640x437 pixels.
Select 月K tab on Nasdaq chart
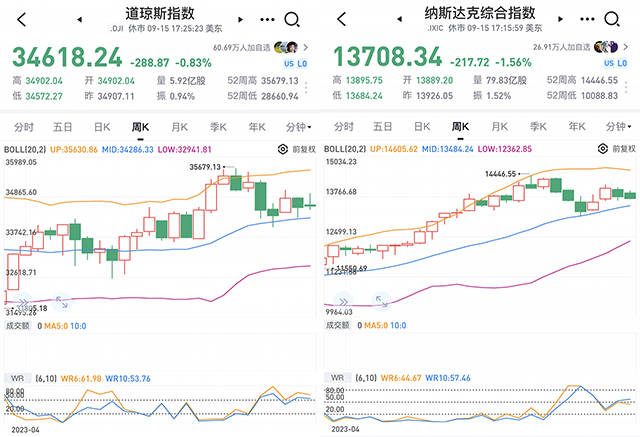tap(500, 127)
